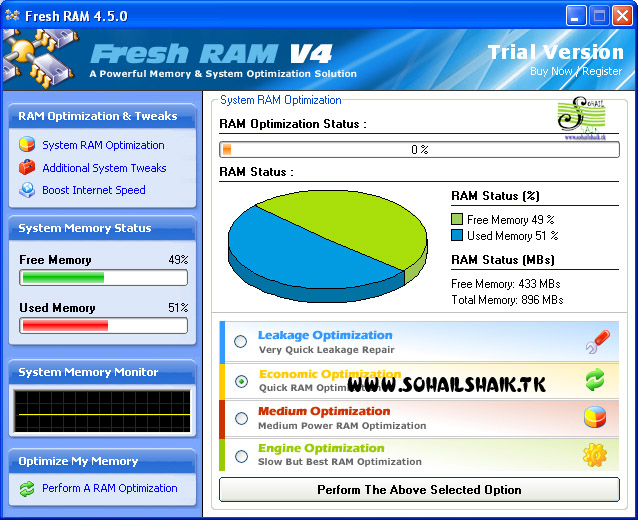The image size is (638, 520).
Task: Click 'Total Memory: 896 MBs' text
Action: pyautogui.click(x=507, y=300)
